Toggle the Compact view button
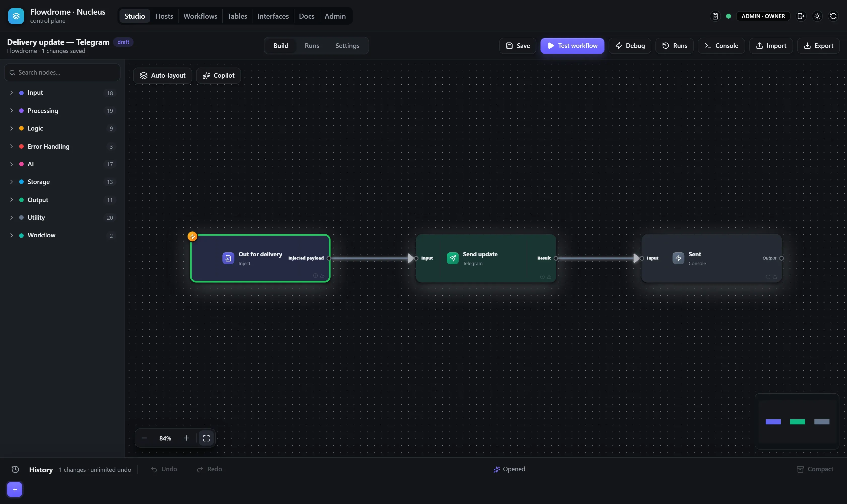The image size is (847, 504). 815,469
